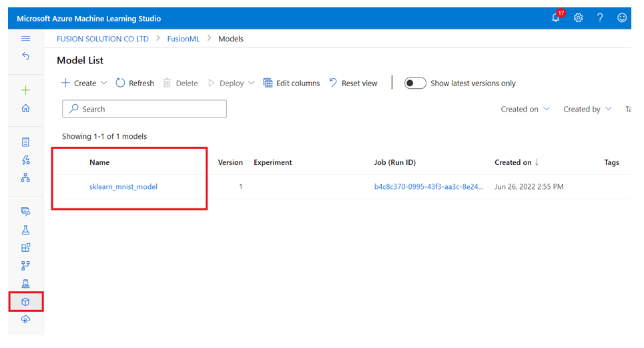Open Endpoints cloud icon in sidebar

[x=25, y=319]
